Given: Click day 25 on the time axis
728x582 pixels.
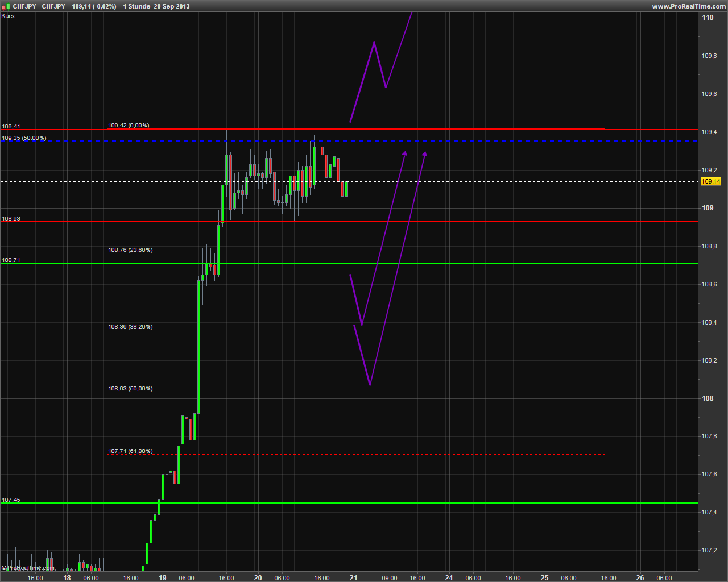Looking at the screenshot, I should pos(545,578).
